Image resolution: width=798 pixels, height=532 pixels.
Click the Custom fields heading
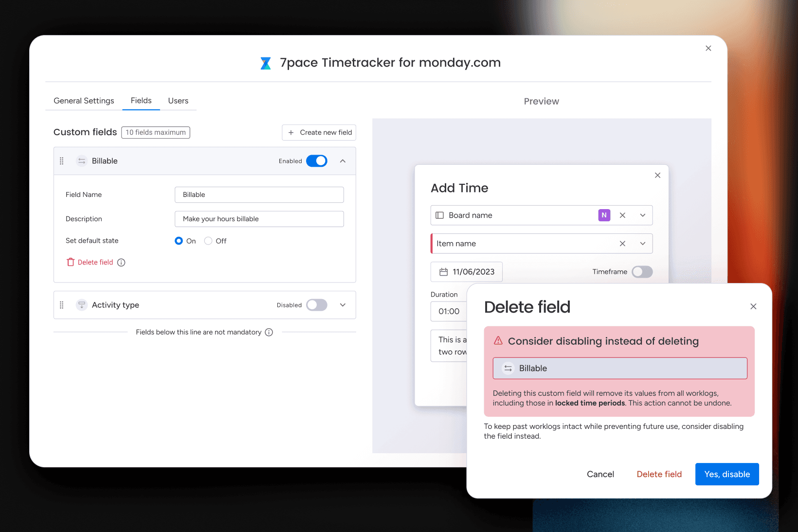(85, 132)
